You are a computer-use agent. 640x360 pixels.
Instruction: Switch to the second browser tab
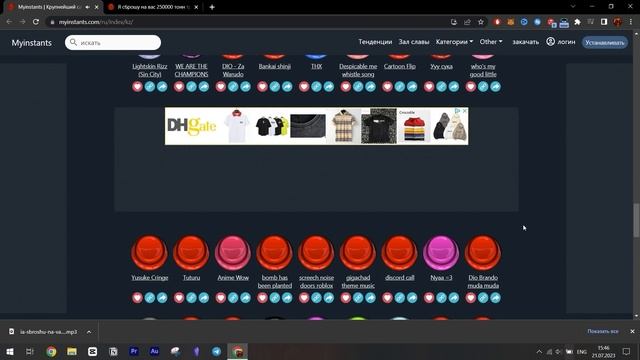(x=153, y=7)
